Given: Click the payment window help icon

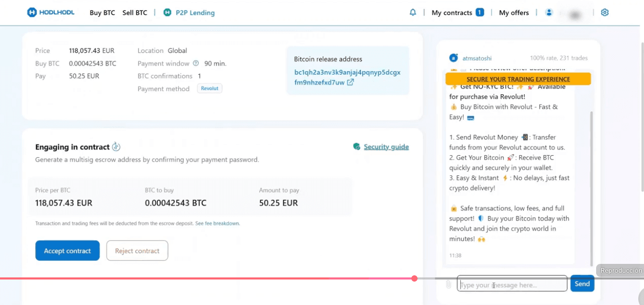Looking at the screenshot, I should point(196,63).
